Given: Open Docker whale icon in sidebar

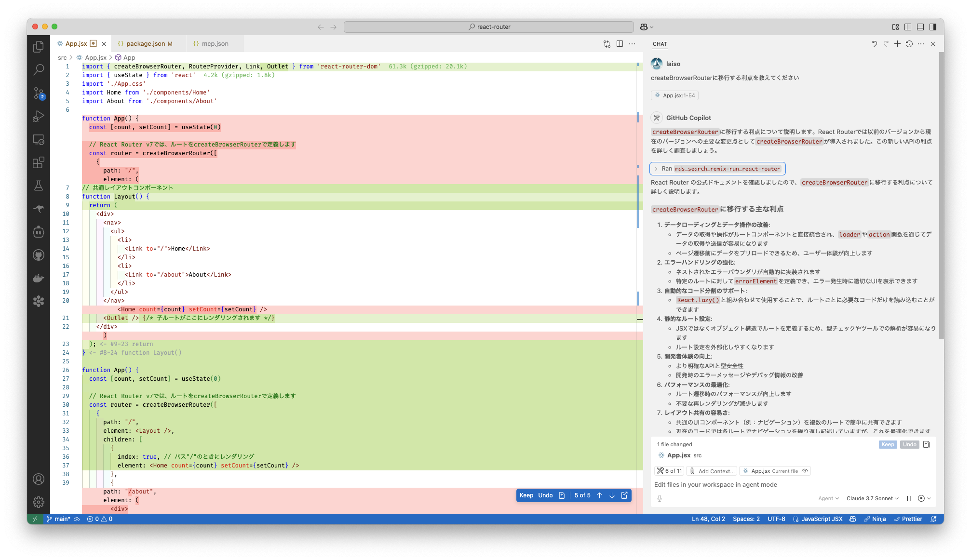Looking at the screenshot, I should pyautogui.click(x=39, y=278).
